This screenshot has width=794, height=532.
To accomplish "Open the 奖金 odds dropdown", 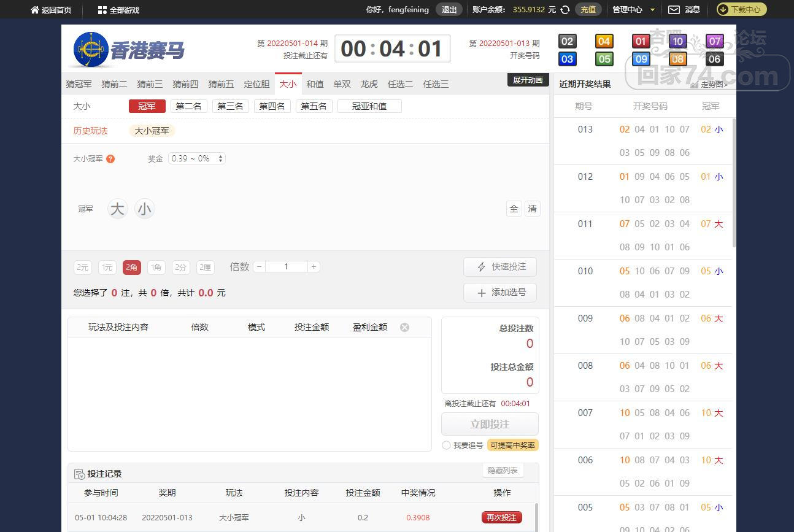I will [196, 158].
